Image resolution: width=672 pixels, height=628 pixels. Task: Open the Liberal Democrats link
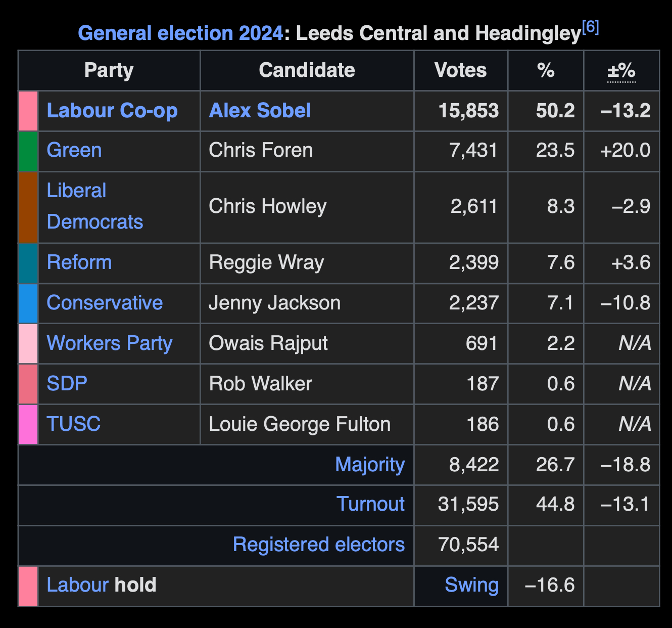[94, 206]
